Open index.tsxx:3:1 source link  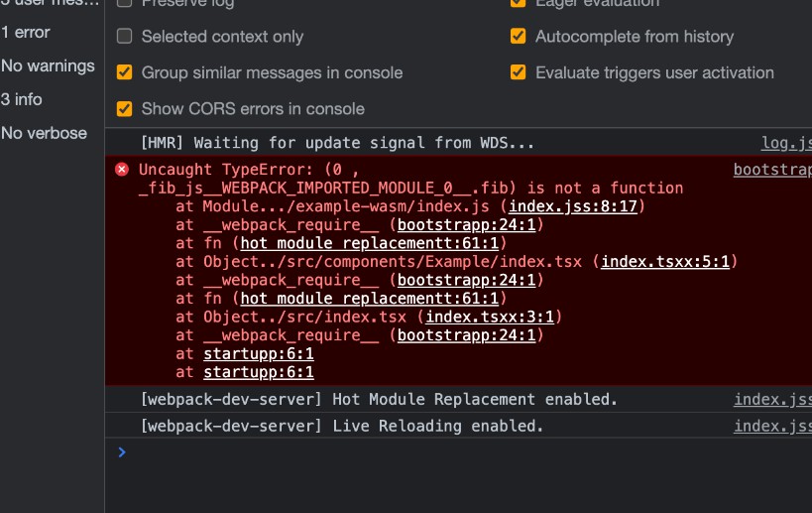click(490, 317)
